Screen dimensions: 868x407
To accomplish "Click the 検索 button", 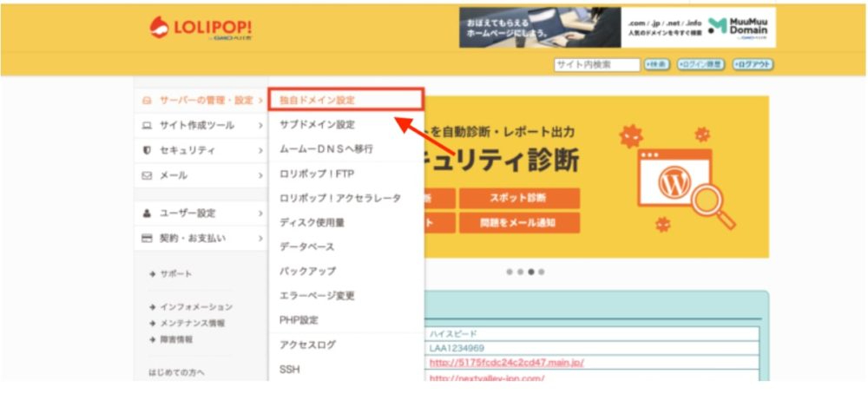I will click(x=657, y=65).
